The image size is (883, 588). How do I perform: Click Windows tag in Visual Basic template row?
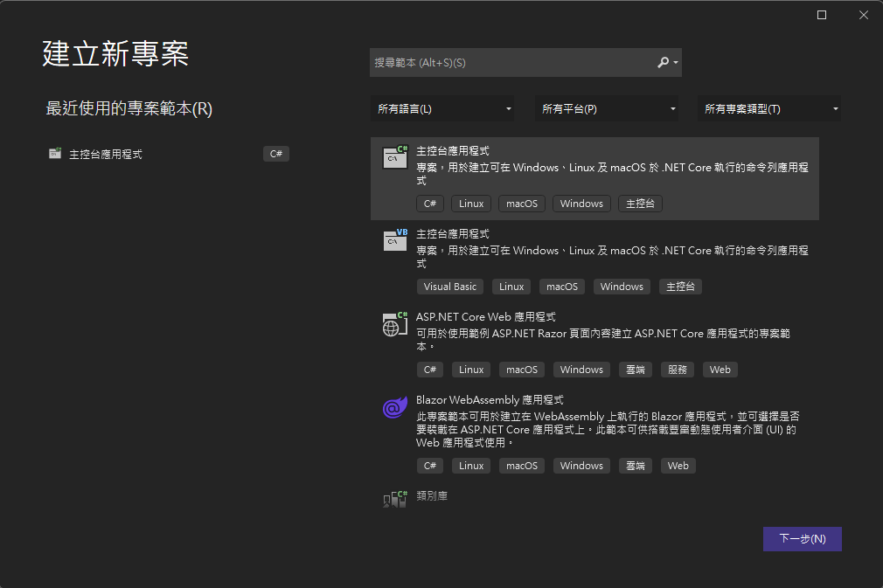(622, 287)
